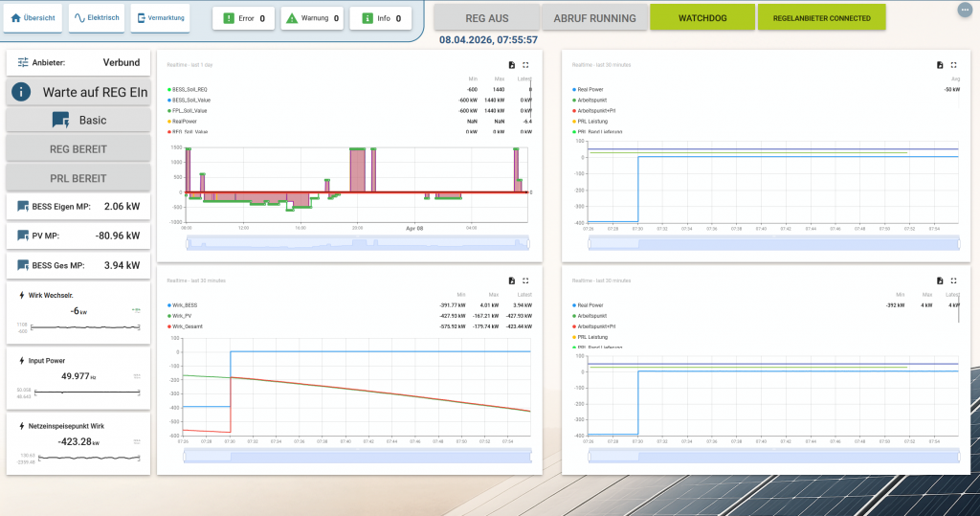Open the three-dot menu in the top-right corner

click(x=963, y=10)
